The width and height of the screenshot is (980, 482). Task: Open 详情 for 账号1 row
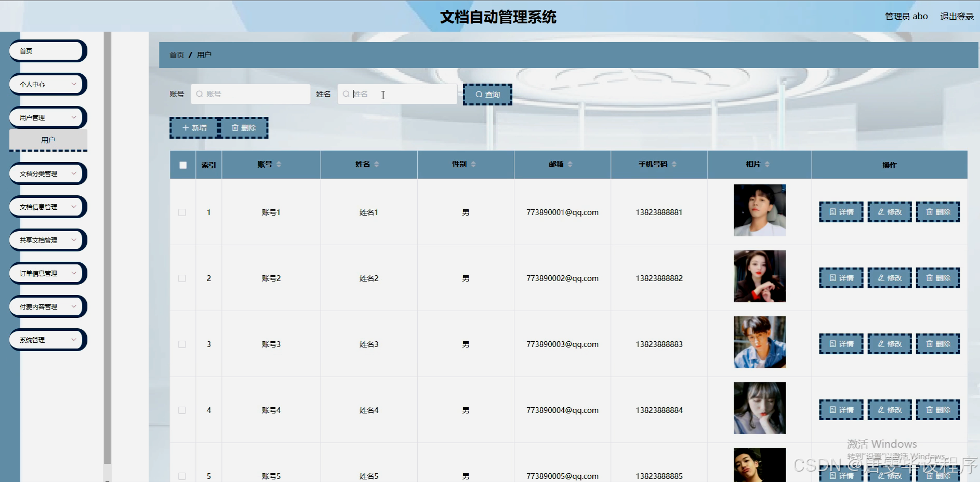841,212
